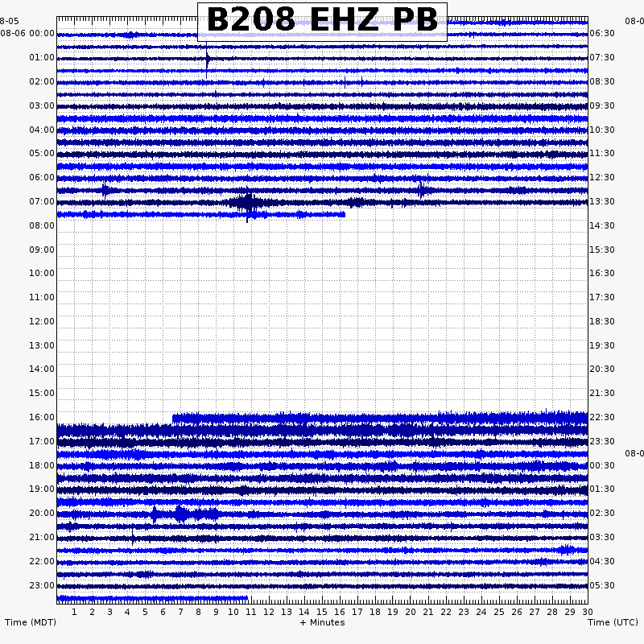Click the + Minutes axis label
Image resolution: width=644 pixels, height=644 pixels.
click(322, 622)
